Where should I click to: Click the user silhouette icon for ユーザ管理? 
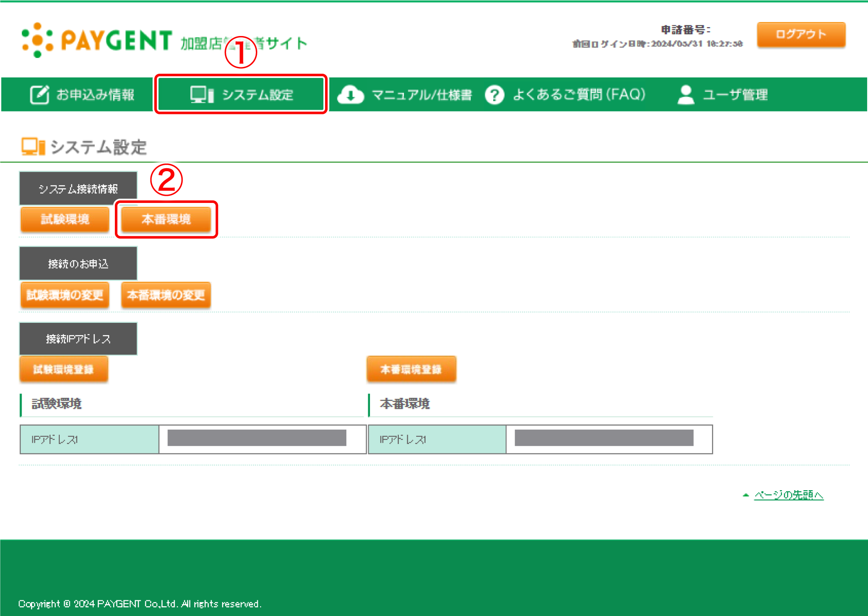click(x=685, y=94)
